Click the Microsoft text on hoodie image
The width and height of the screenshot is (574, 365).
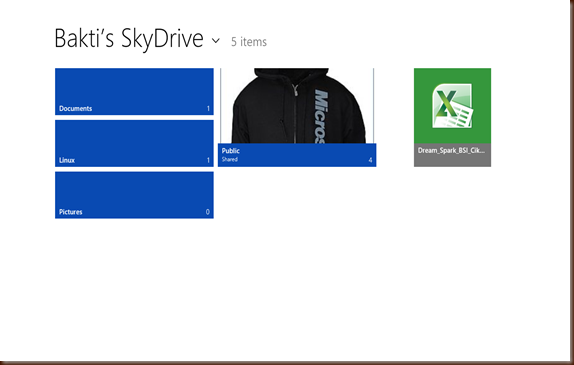pyautogui.click(x=320, y=116)
